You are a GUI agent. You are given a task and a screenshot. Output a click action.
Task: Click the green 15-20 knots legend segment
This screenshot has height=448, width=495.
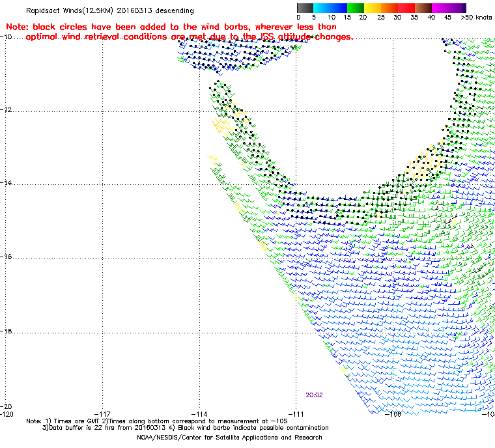(356, 8)
